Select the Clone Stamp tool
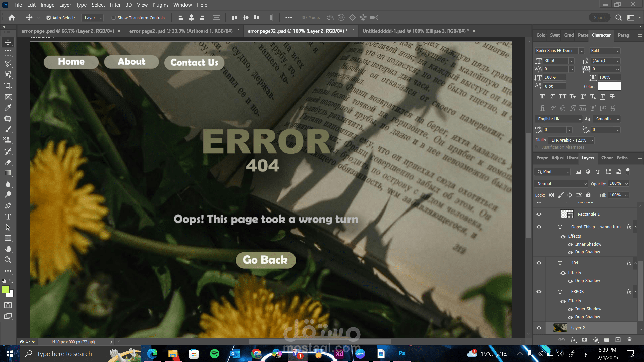Image resolution: width=644 pixels, height=362 pixels. click(8, 140)
